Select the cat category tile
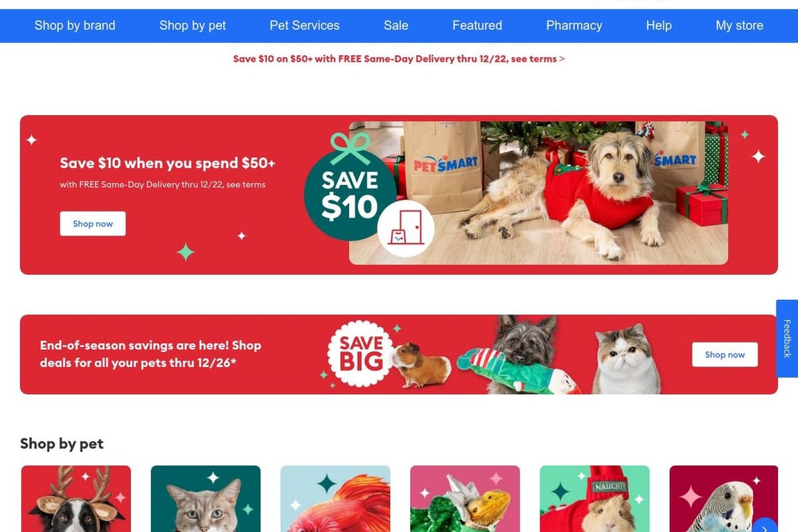 click(x=206, y=499)
